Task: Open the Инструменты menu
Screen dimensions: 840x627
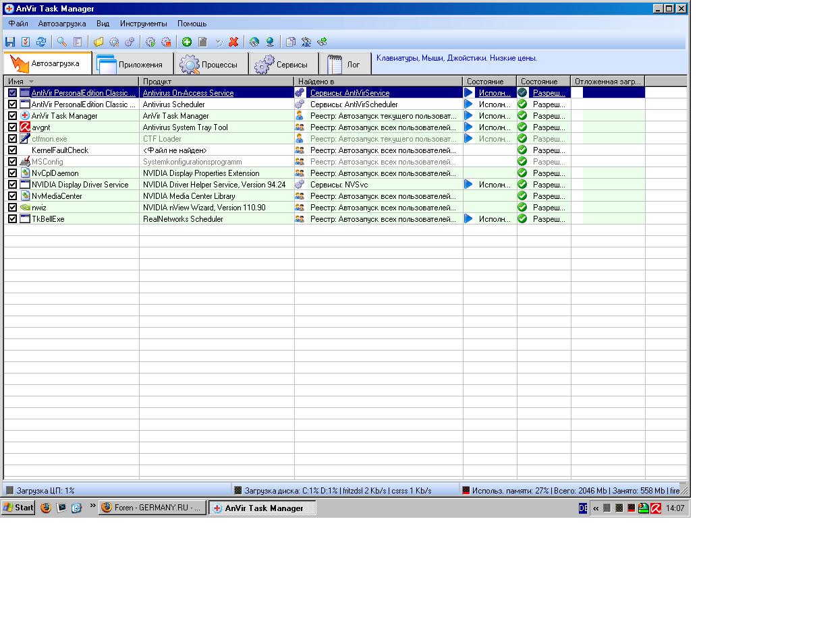Action: coord(144,24)
